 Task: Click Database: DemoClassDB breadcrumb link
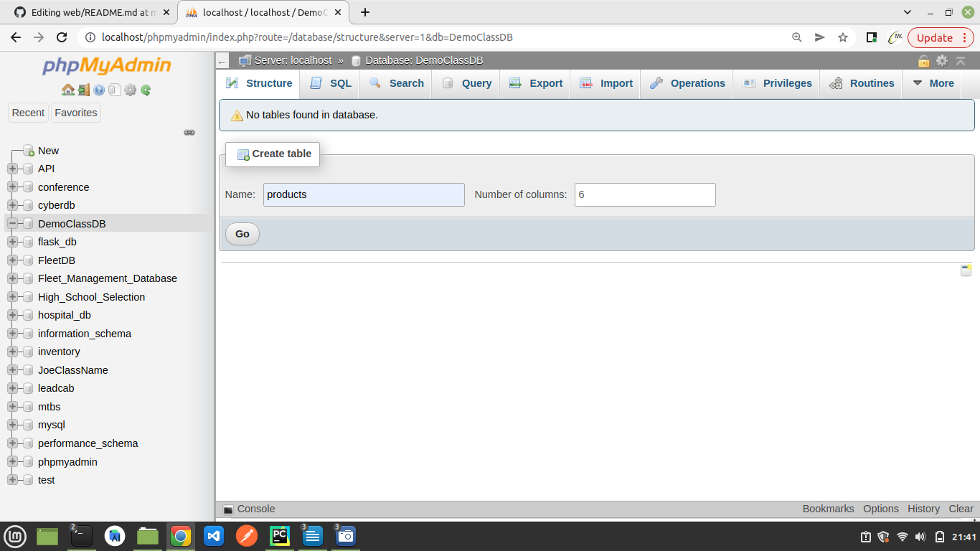[x=424, y=60]
